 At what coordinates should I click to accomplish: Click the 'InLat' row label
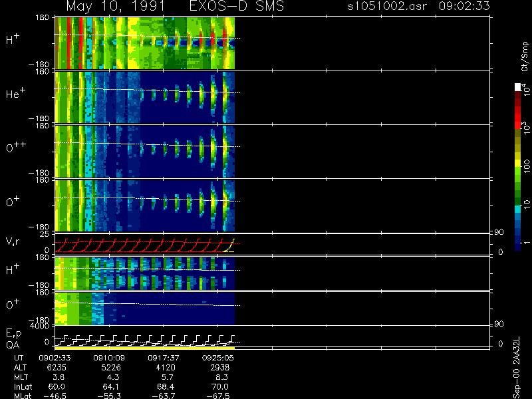pos(23,386)
